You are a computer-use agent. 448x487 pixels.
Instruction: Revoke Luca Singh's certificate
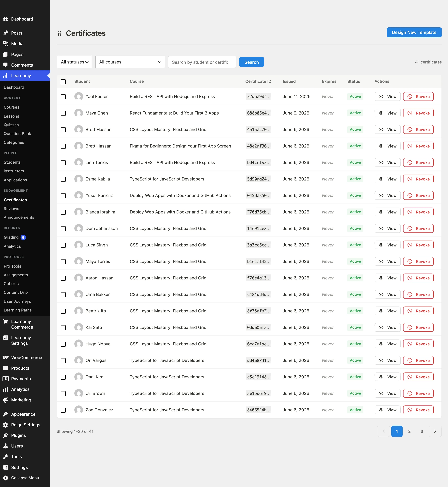click(418, 245)
